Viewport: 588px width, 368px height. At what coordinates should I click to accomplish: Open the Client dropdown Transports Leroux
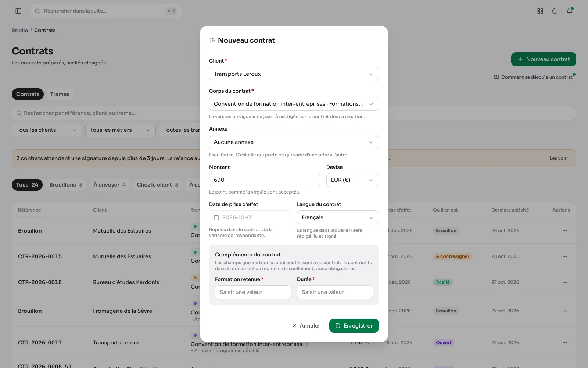tap(294, 74)
